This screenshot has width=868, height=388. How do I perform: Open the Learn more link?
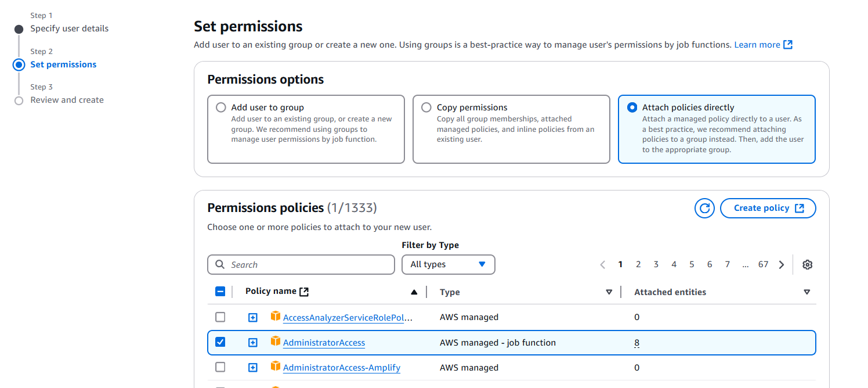click(757, 45)
